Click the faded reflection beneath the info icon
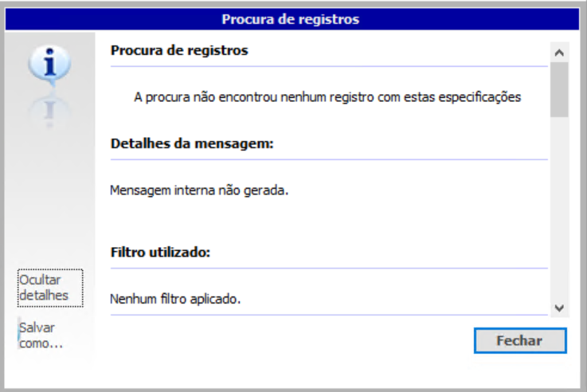The image size is (587, 392). click(49, 110)
